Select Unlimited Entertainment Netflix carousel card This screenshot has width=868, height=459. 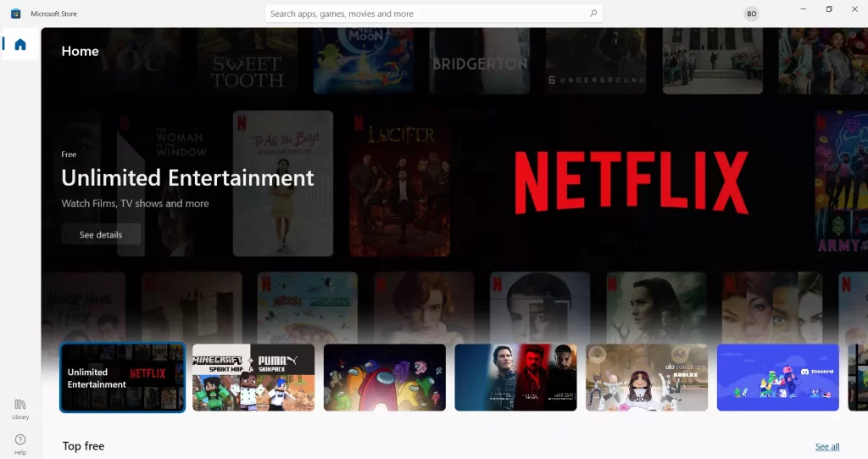tap(122, 378)
